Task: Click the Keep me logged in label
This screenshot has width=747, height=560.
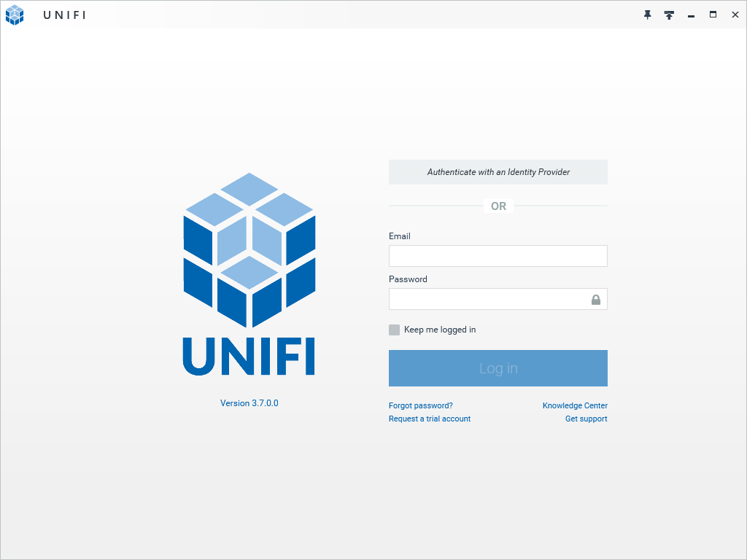Action: pyautogui.click(x=440, y=330)
